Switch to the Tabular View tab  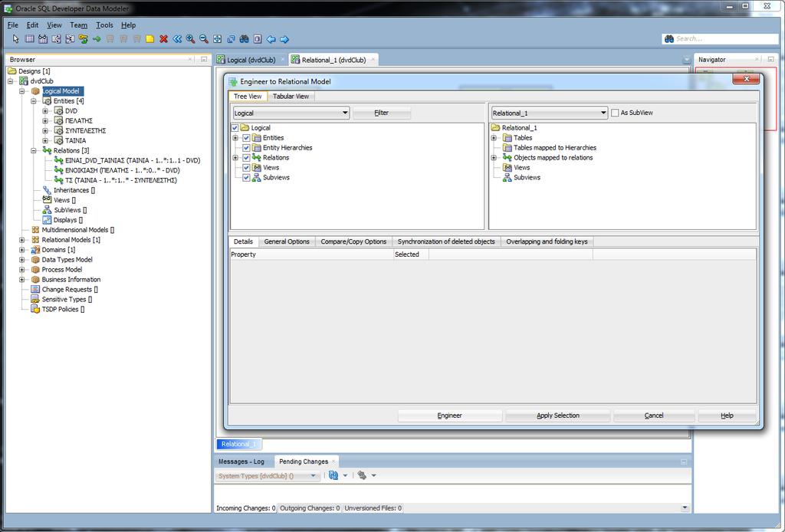(291, 96)
